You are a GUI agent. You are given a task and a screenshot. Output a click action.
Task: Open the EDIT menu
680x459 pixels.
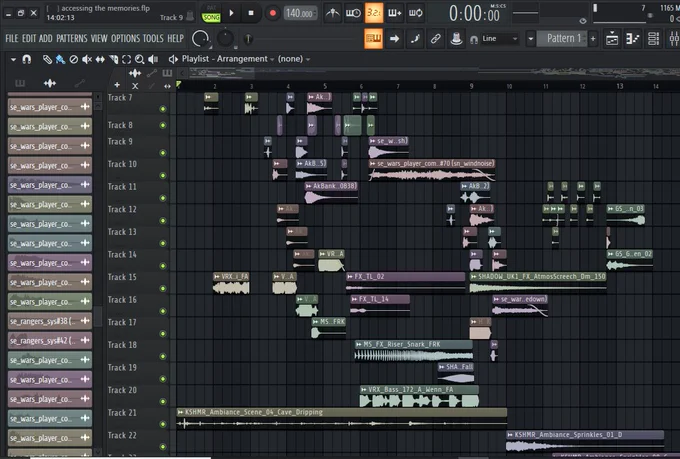click(x=29, y=38)
